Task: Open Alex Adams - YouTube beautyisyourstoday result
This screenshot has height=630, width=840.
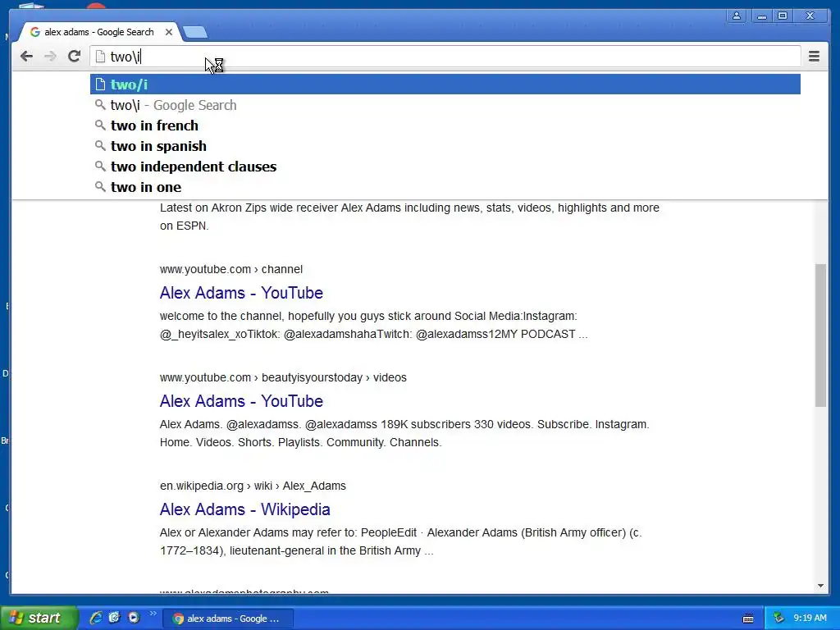Action: (x=241, y=400)
